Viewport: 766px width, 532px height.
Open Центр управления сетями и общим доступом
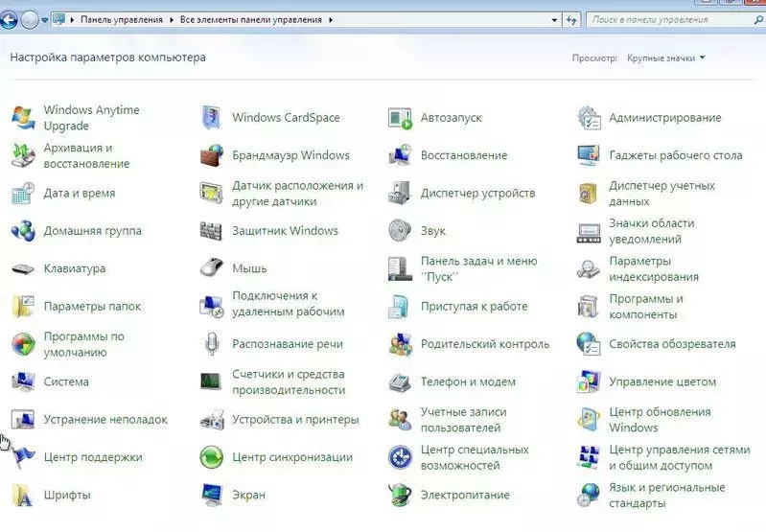(x=679, y=457)
